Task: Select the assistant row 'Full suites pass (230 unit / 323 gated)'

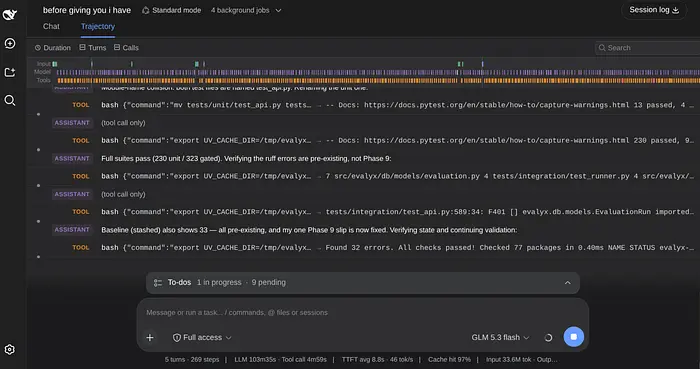Action: 374,158
